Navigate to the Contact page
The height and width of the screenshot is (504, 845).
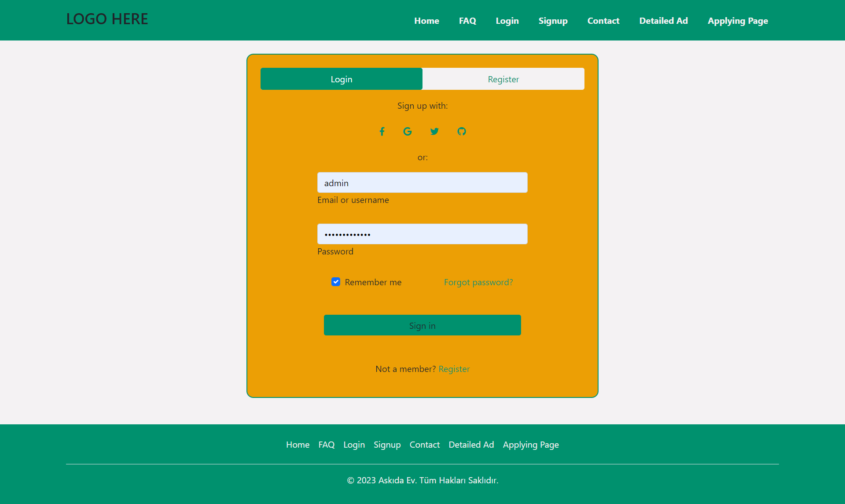[x=603, y=20]
